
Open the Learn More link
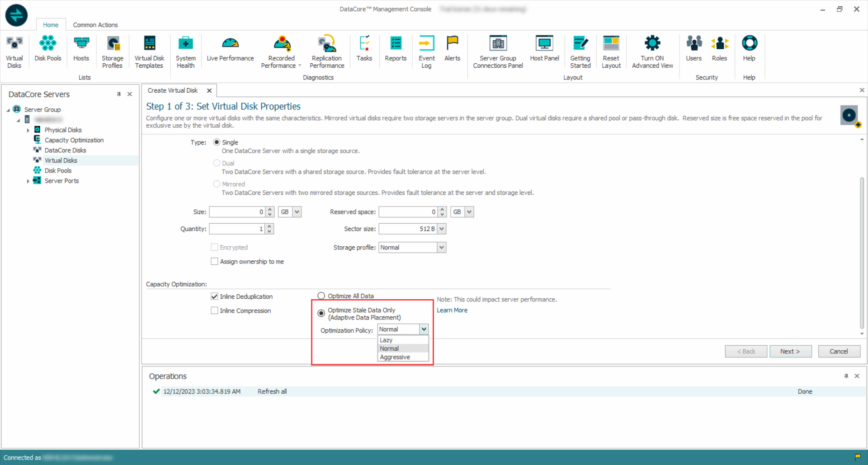(452, 310)
